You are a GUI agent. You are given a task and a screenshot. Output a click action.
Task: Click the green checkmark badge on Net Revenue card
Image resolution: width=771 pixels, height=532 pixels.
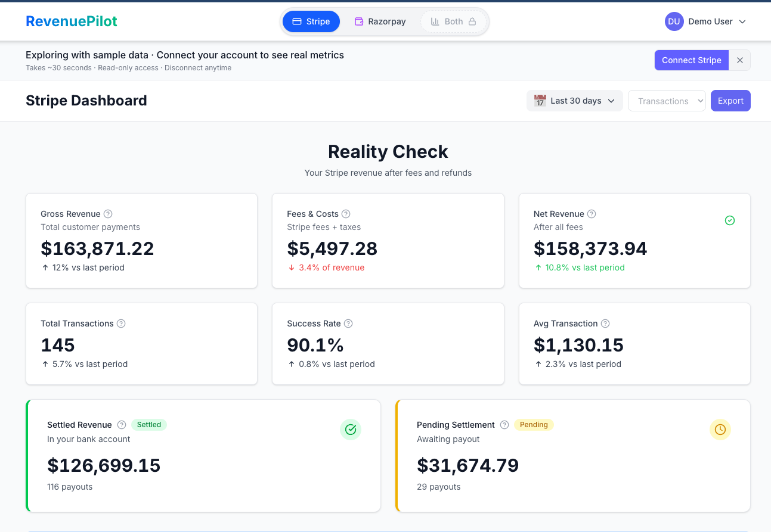[x=730, y=220]
